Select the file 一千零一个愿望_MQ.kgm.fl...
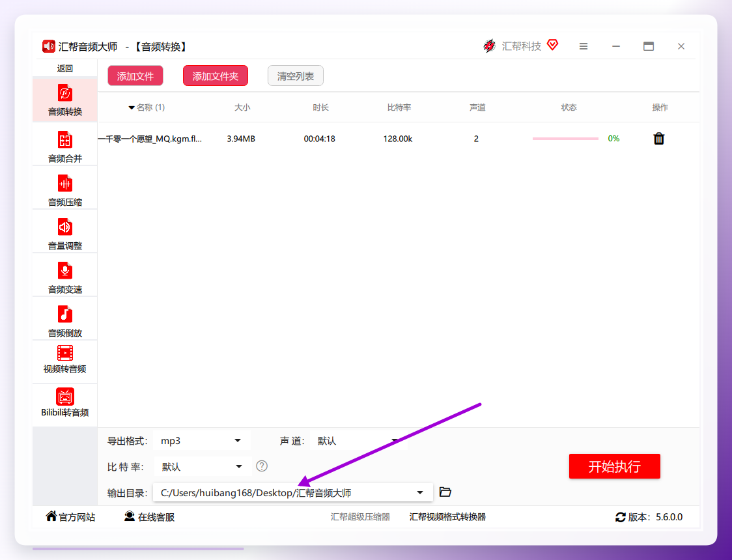 pyautogui.click(x=150, y=139)
